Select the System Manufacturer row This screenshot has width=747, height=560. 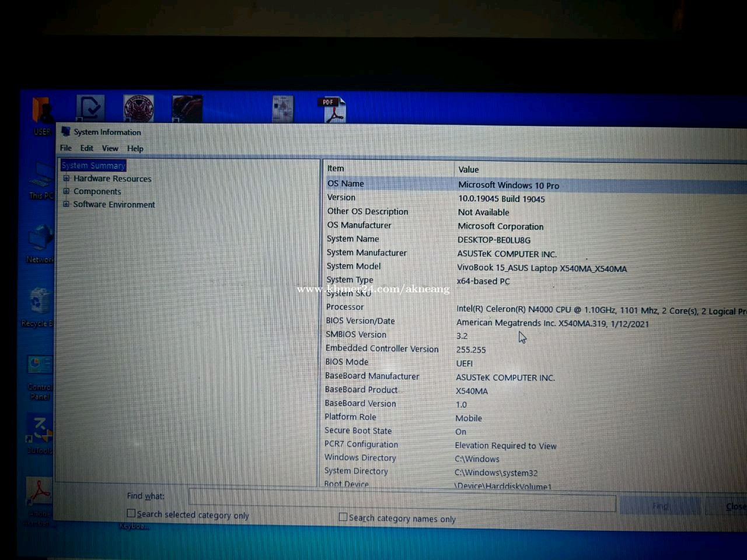[536, 253]
